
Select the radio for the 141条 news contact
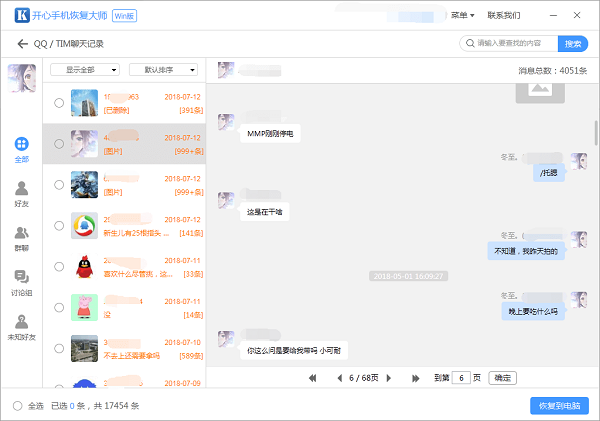tap(59, 226)
